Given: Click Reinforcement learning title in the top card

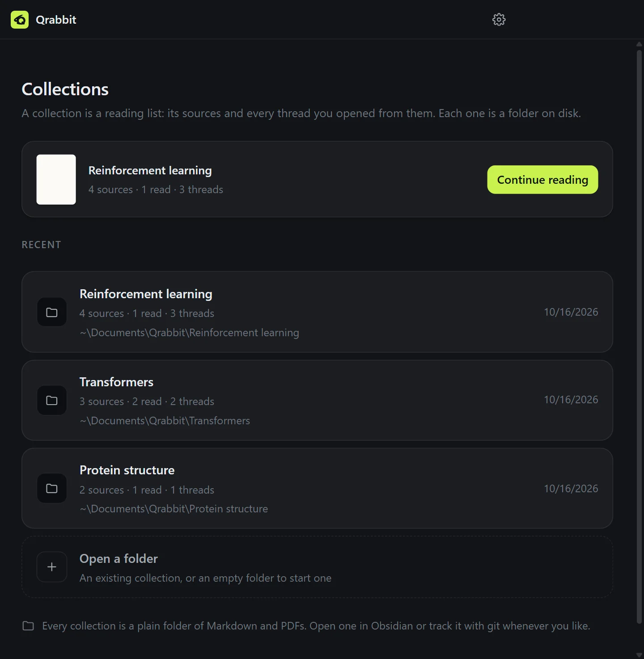Looking at the screenshot, I should (x=150, y=170).
